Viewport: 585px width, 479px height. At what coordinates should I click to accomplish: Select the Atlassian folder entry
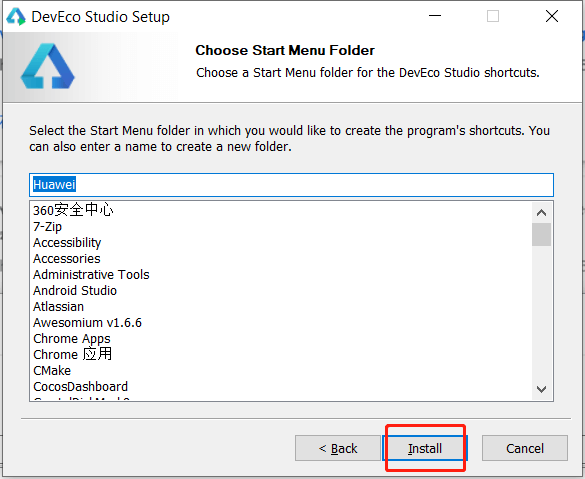click(59, 307)
